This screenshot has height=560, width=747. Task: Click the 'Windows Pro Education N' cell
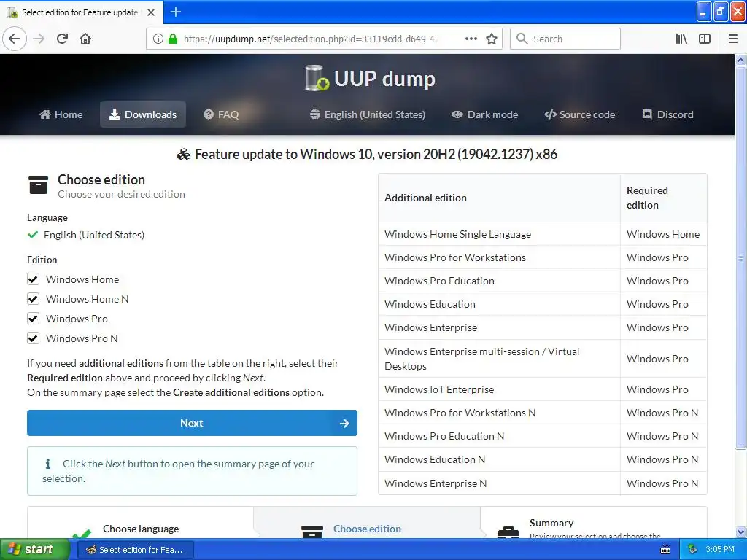(499, 436)
